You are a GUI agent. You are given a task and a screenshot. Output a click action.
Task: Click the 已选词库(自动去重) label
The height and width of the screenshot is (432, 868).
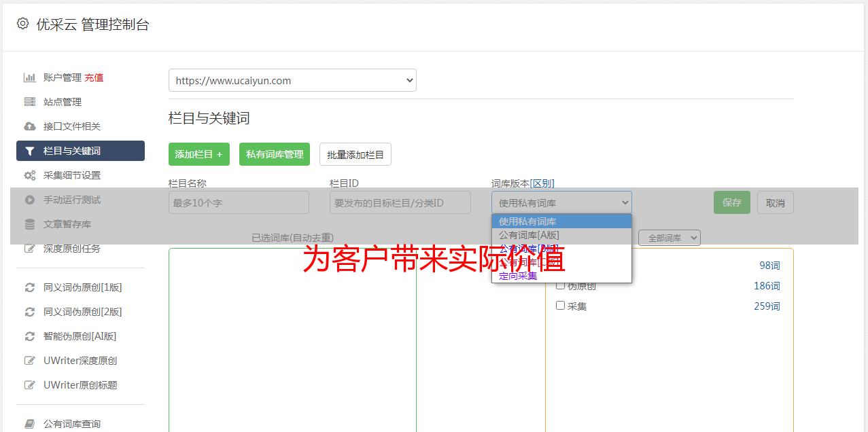point(292,238)
